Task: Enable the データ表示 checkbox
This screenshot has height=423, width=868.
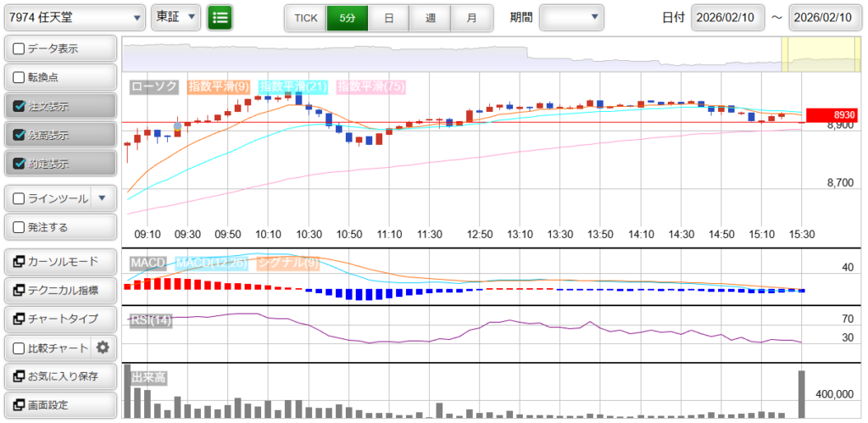Action: (x=19, y=49)
